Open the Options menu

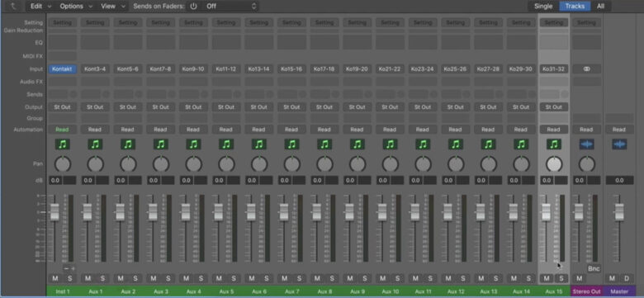(x=75, y=6)
